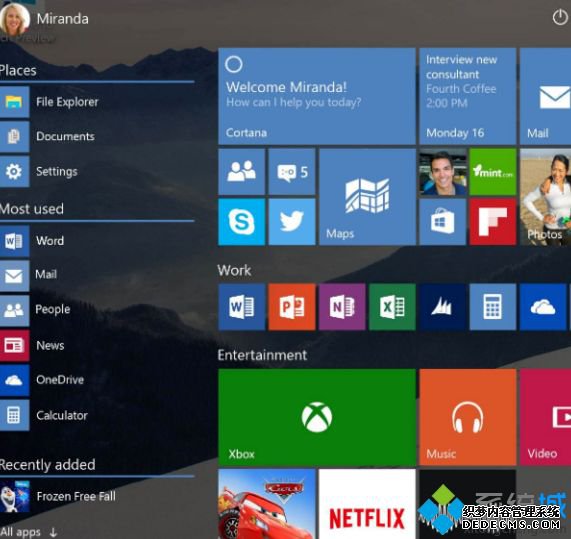Screen dimensions: 571x539
Task: Open the Windows Store tile
Action: [x=442, y=222]
